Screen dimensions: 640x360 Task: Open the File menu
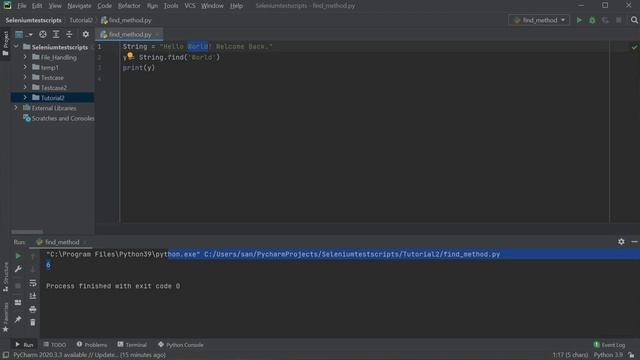coord(22,6)
